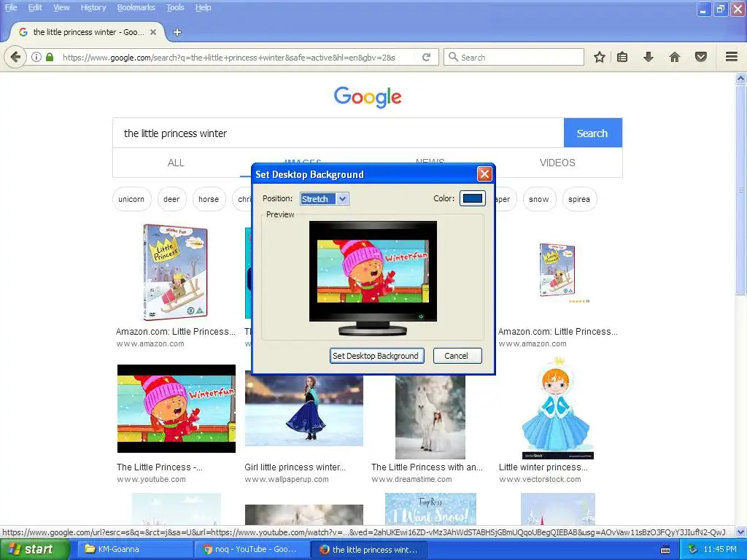Click www.dreamstime.com source text
747x560 pixels.
412,479
